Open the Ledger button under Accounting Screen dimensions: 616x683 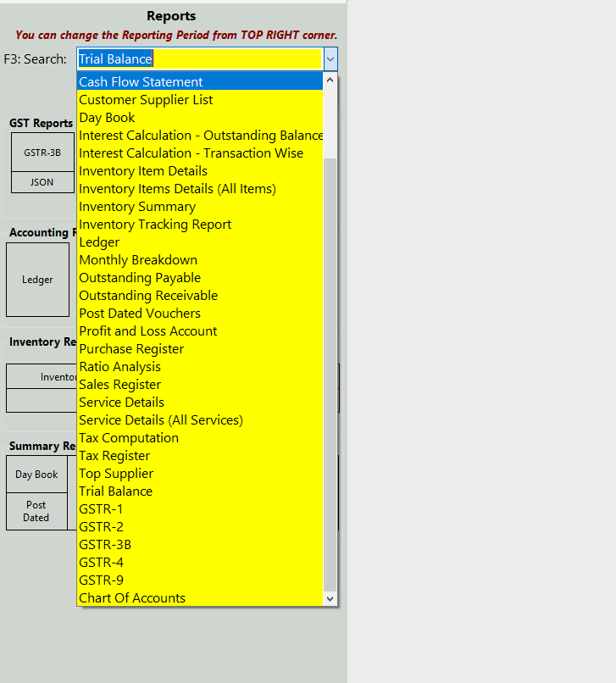37,280
